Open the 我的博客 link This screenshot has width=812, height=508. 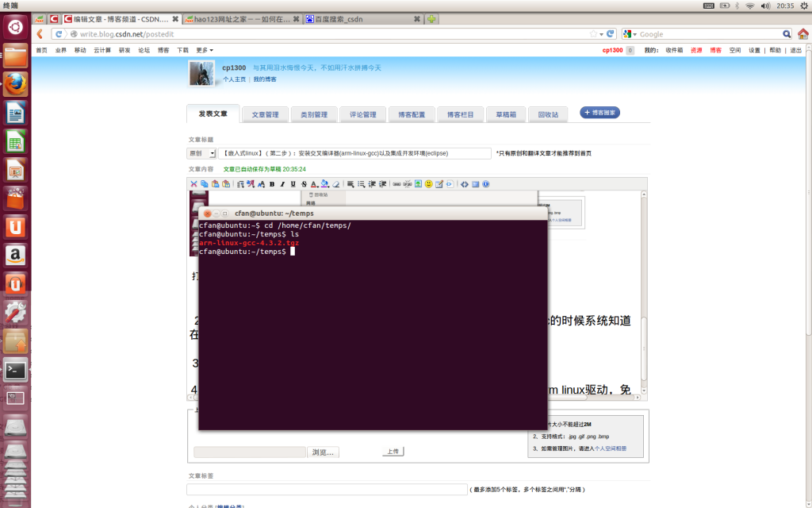[x=265, y=79]
